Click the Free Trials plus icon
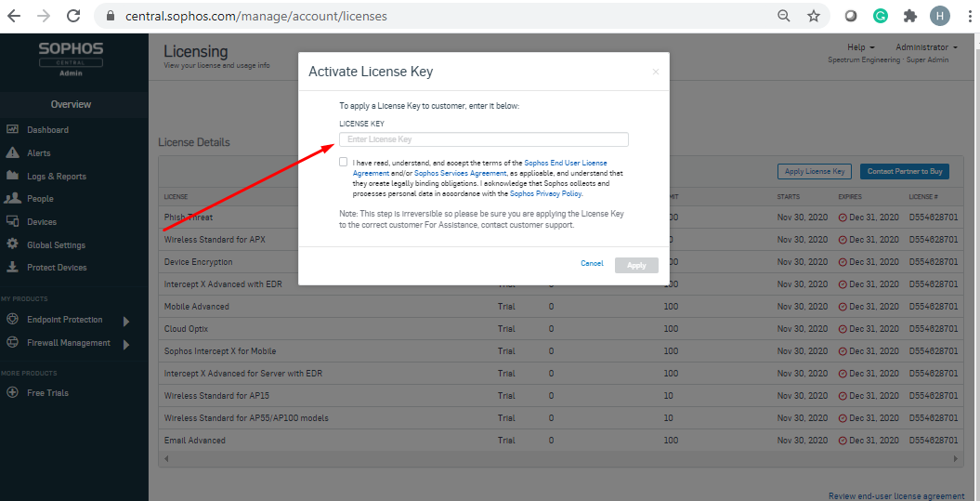Viewport: 980px width, 501px height. tap(12, 393)
